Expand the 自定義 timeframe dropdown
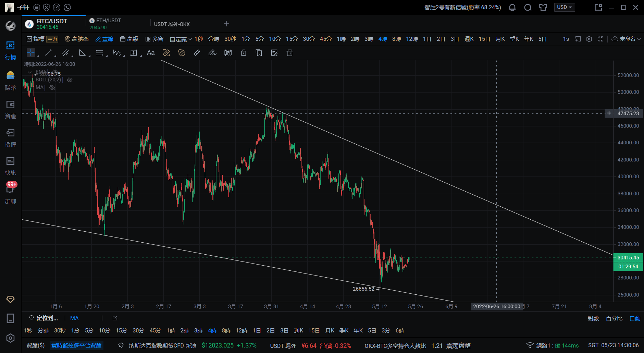The height and width of the screenshot is (353, 644). point(181,39)
